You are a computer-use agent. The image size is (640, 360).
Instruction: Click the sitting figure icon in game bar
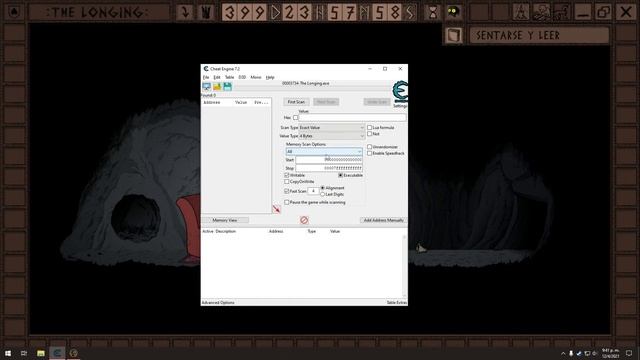coord(562,12)
